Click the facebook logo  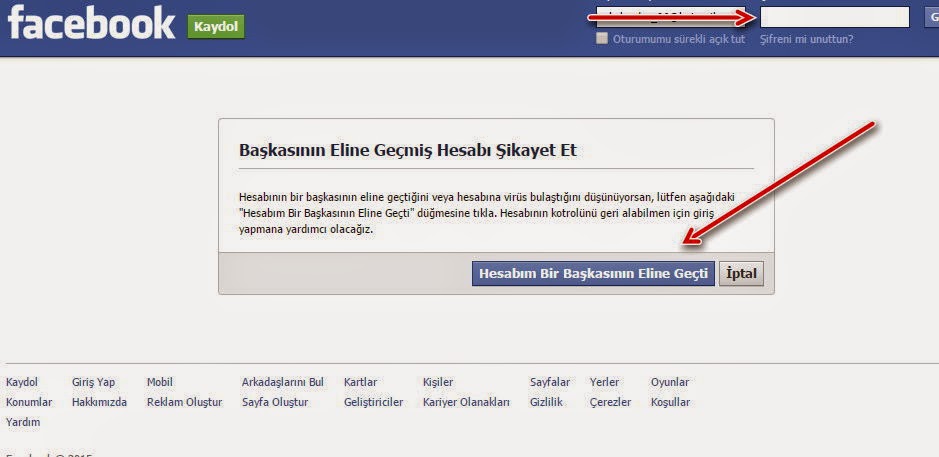click(91, 23)
